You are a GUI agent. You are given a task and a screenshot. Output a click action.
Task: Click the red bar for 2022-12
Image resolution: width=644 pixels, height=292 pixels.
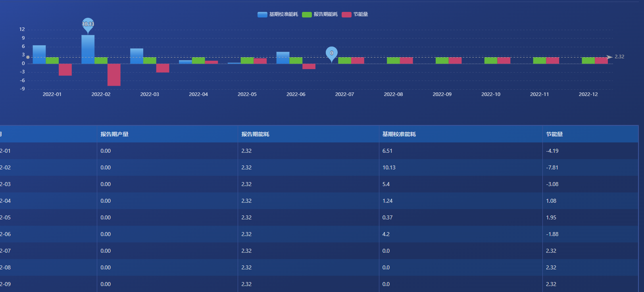(x=601, y=60)
